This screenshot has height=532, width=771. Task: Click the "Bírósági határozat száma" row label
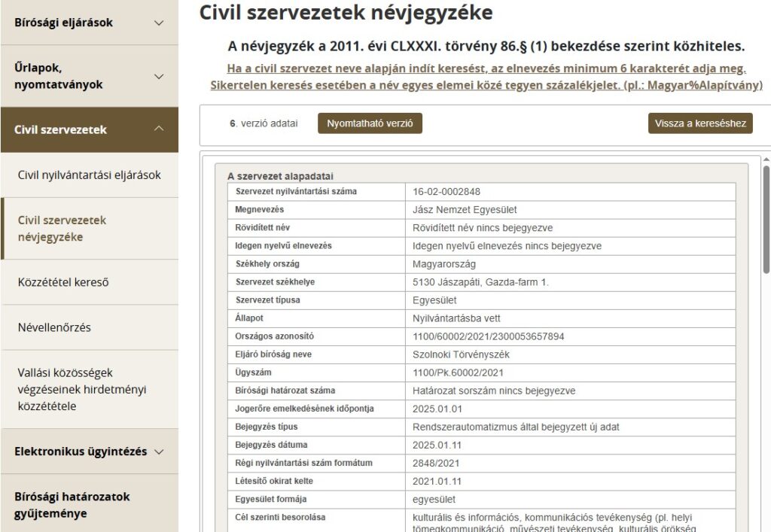[x=285, y=391]
